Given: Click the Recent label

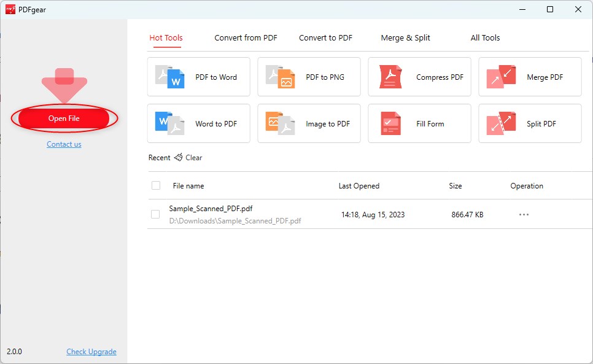Looking at the screenshot, I should coord(159,158).
